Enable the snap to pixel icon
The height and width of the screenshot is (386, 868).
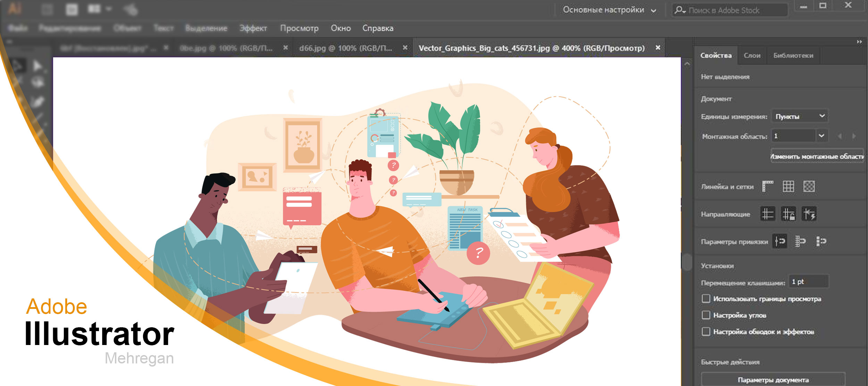[x=821, y=241]
